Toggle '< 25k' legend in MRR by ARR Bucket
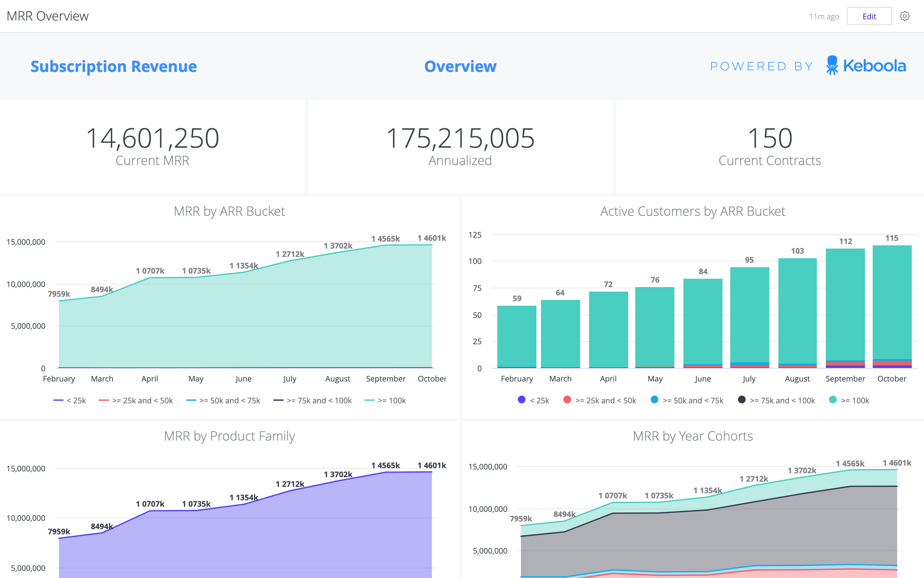 pyautogui.click(x=70, y=400)
